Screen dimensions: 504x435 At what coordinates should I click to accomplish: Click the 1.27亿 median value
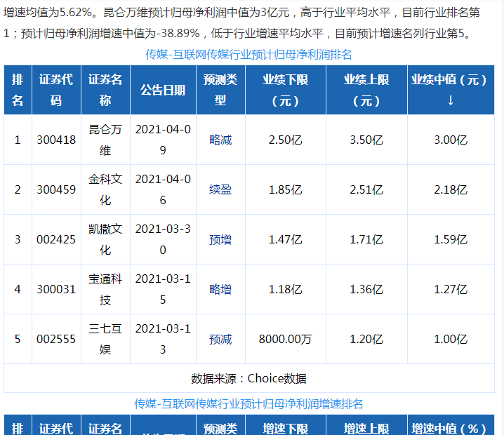[x=451, y=290]
